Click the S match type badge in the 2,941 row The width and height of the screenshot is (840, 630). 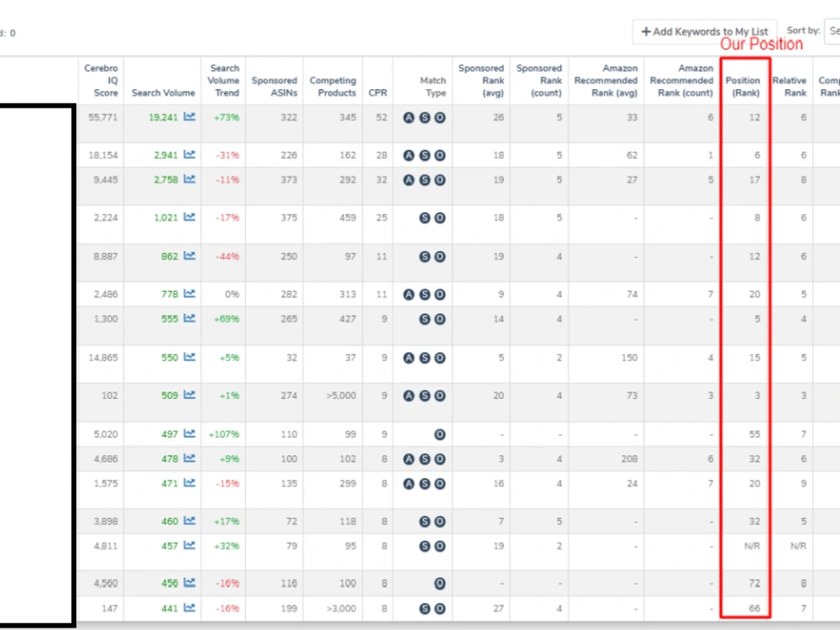(425, 155)
